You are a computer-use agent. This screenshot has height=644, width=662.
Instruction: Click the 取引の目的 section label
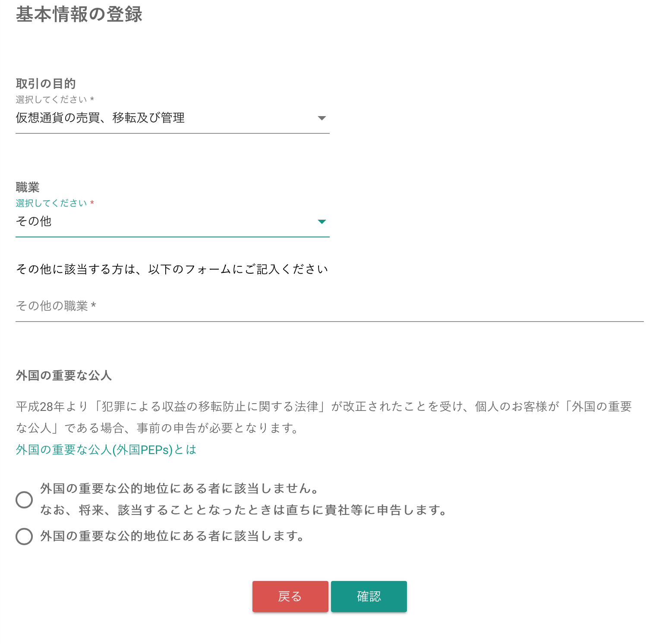[46, 83]
